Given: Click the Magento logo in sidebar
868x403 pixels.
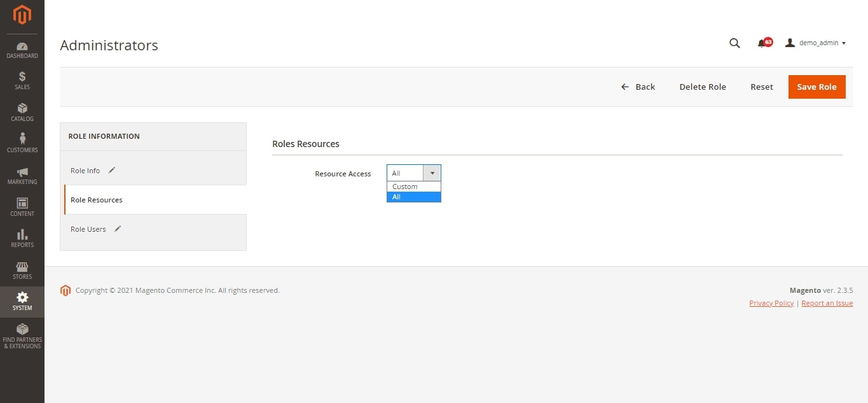Looking at the screenshot, I should (22, 15).
